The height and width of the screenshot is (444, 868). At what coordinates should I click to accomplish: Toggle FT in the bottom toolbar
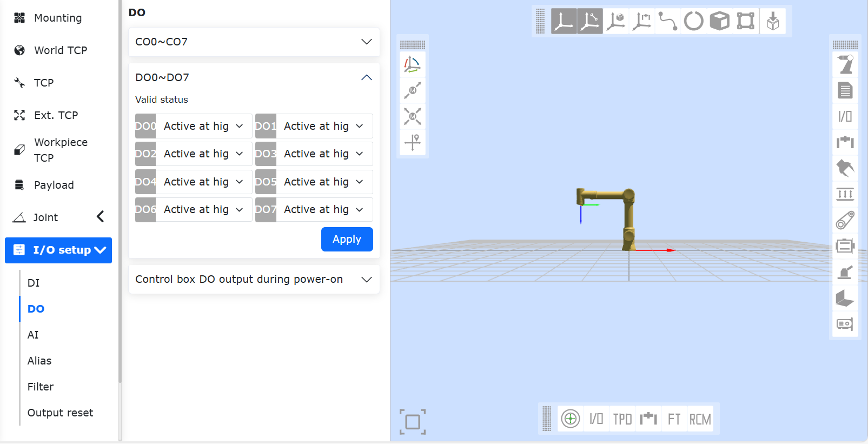click(674, 419)
